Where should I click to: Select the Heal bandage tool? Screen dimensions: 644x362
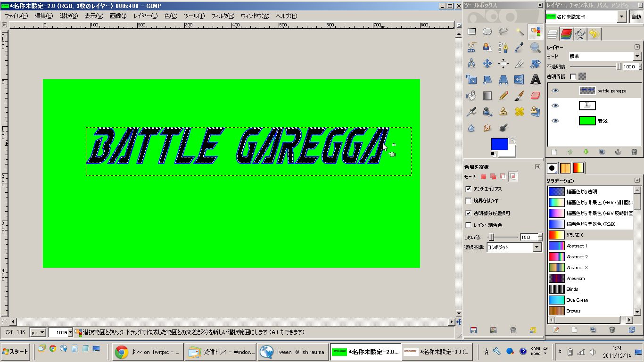pos(520,112)
